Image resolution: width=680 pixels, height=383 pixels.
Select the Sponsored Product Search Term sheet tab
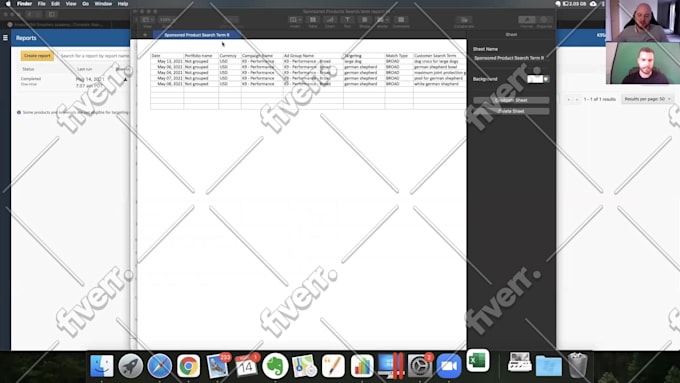coord(197,35)
